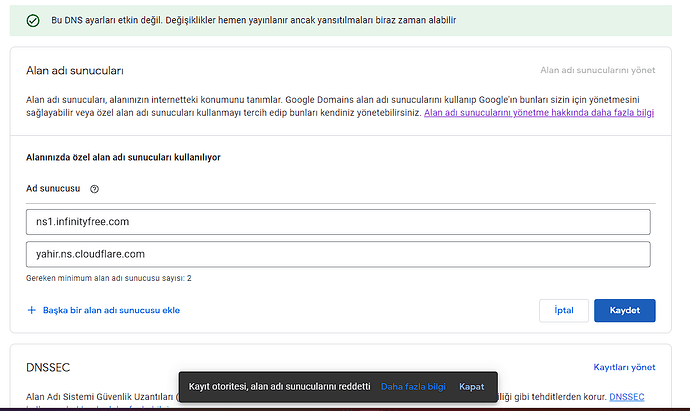Click the Ad sunucusu label
690x411 pixels.
[x=53, y=189]
